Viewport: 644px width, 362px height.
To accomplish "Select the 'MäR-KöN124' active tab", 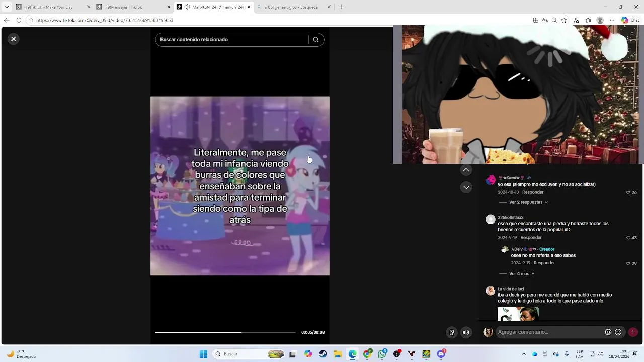I will click(213, 7).
